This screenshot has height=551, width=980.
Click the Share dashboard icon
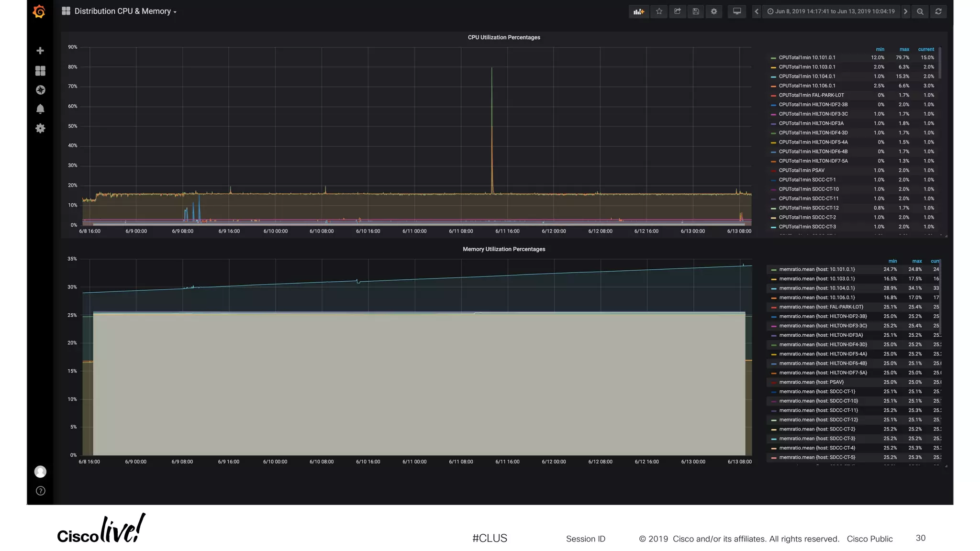678,11
